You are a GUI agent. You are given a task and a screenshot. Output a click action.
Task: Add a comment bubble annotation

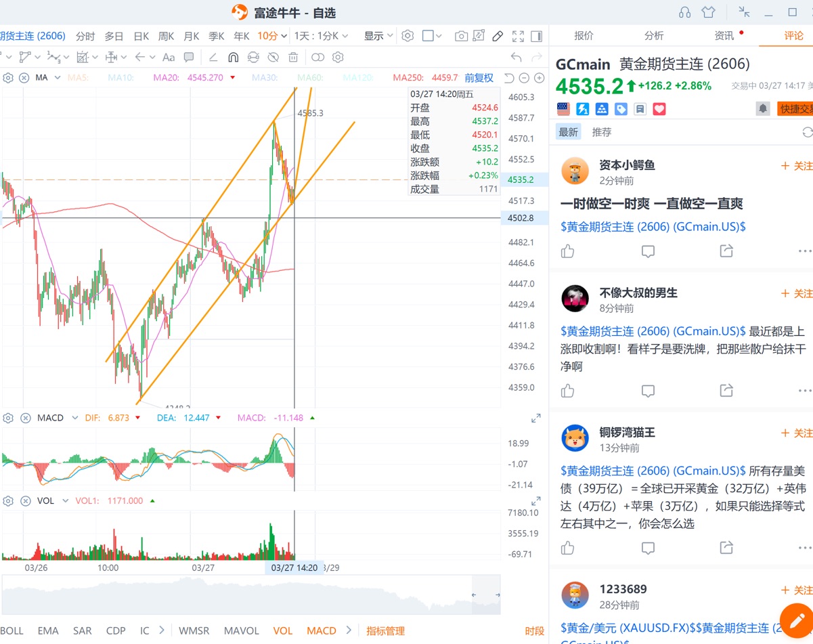tap(189, 58)
